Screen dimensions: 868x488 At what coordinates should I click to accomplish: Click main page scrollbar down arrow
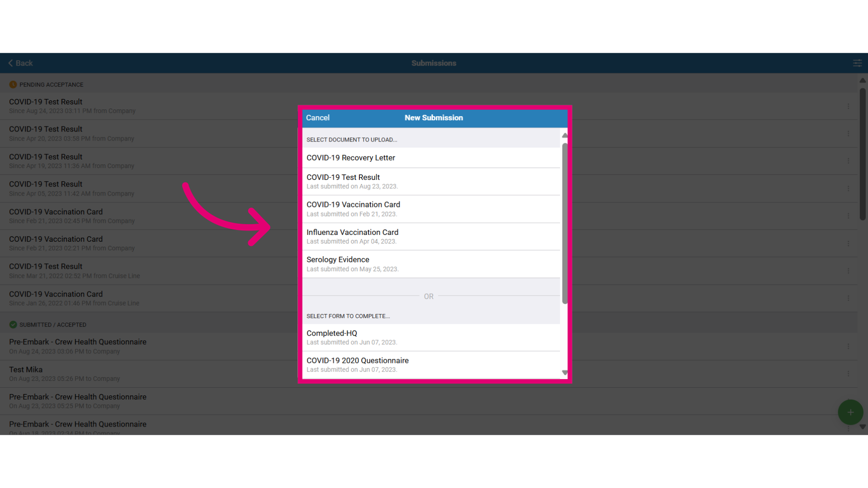[x=863, y=427]
